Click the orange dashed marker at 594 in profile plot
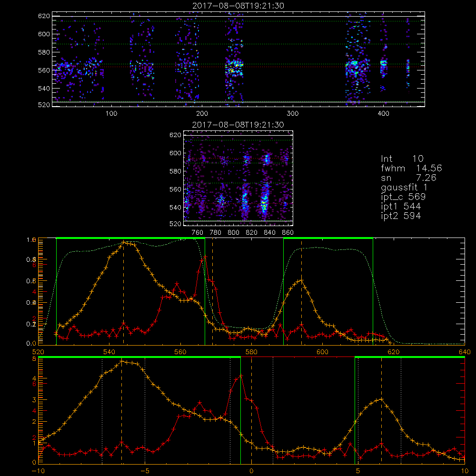The height and width of the screenshot is (476, 476). [x=301, y=293]
